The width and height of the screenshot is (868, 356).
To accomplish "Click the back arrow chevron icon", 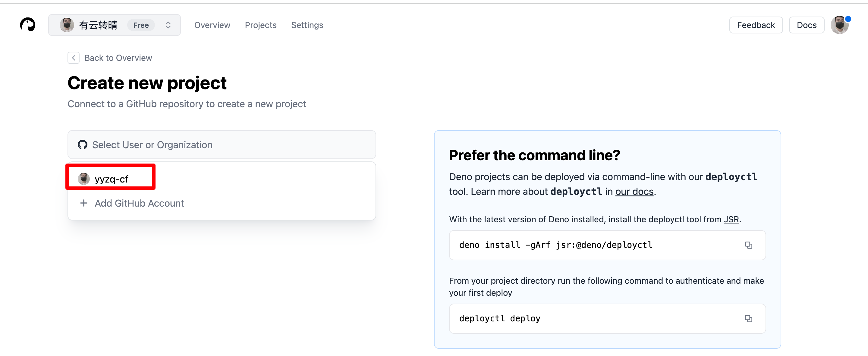I will pos(74,58).
